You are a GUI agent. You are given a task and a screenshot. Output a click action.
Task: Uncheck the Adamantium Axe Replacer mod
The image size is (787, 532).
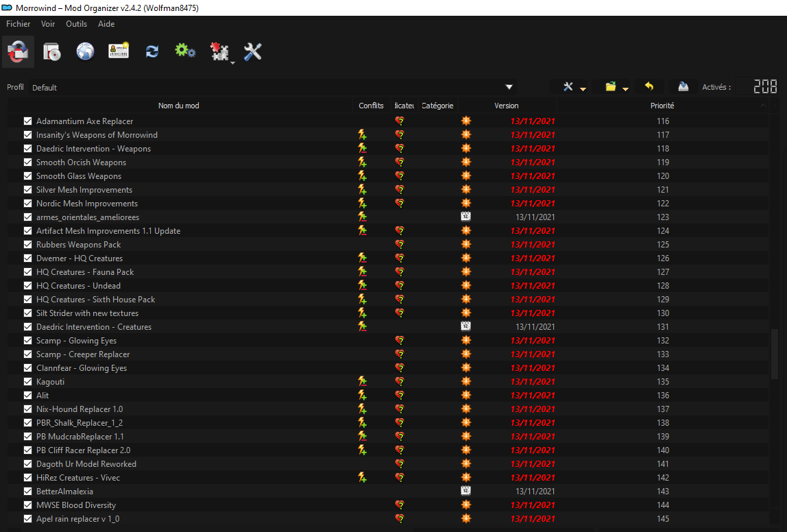[x=28, y=121]
